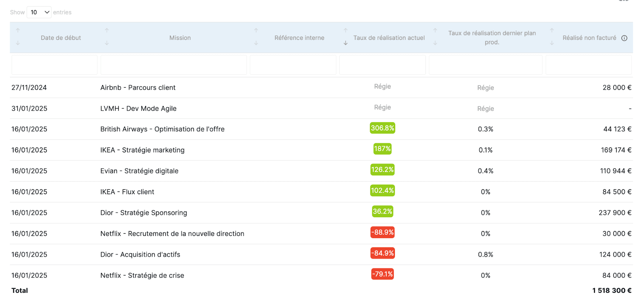Image resolution: width=644 pixels, height=302 pixels.
Task: Open info icon next to Réalisé non facturé
Action: [624, 38]
